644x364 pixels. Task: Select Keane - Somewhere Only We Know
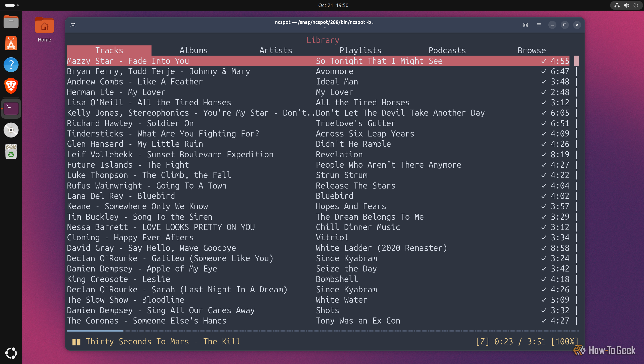[318, 206]
